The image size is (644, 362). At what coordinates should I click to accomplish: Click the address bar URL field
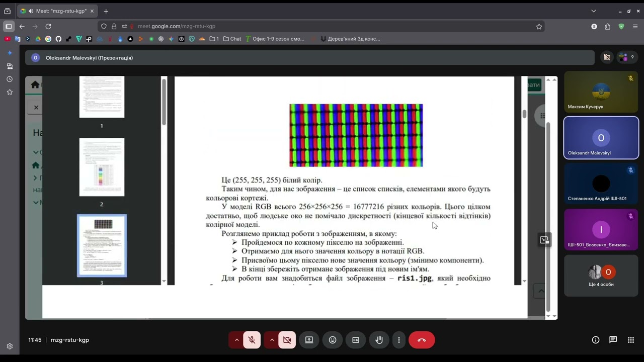click(322, 26)
